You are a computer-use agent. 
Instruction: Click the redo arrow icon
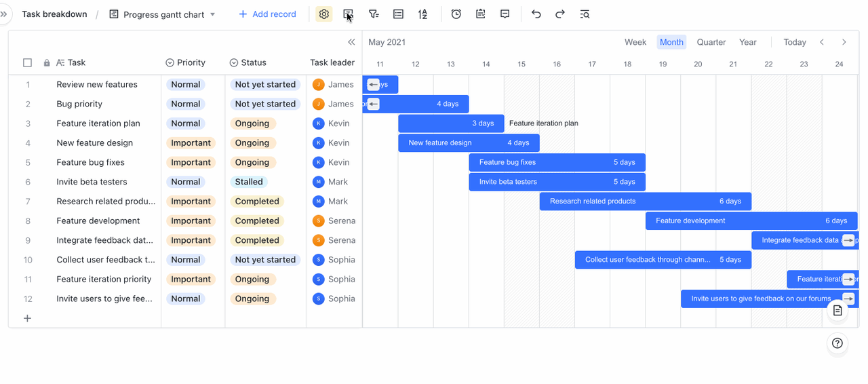coord(560,14)
